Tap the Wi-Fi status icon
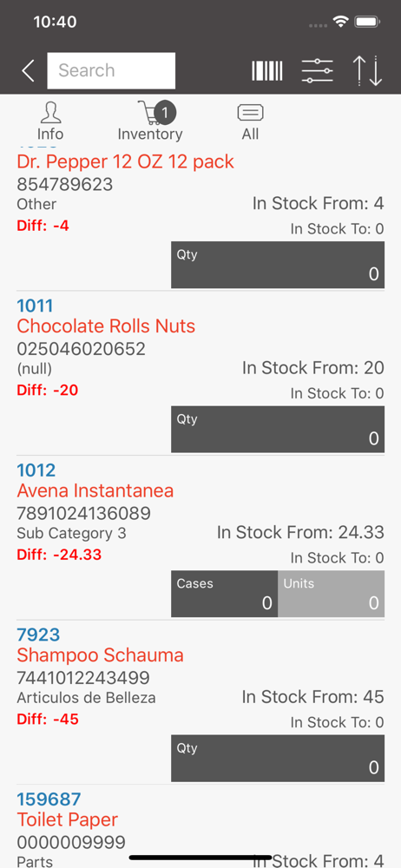Screen dimensions: 401x868 pos(340,23)
